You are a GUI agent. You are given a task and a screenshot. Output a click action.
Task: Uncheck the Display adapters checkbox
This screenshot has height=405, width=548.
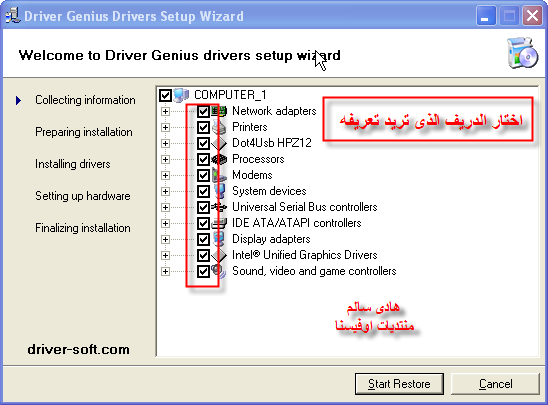click(x=203, y=239)
